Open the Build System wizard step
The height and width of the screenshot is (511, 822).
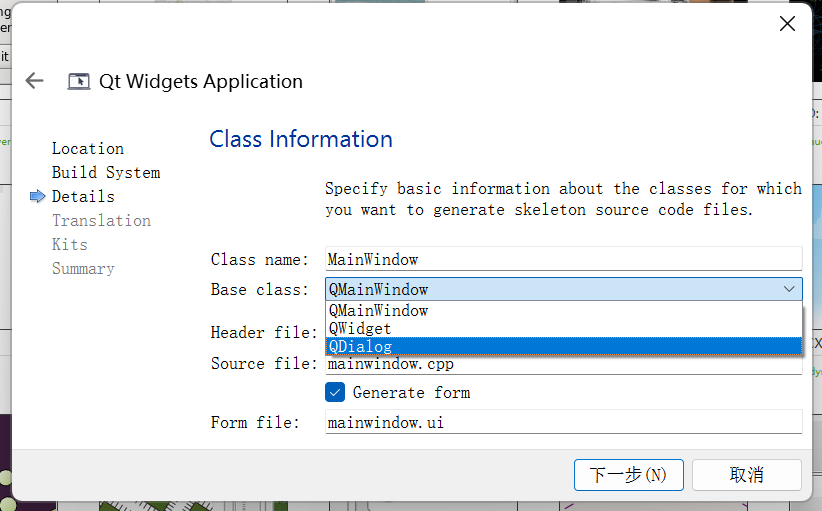pos(106,172)
